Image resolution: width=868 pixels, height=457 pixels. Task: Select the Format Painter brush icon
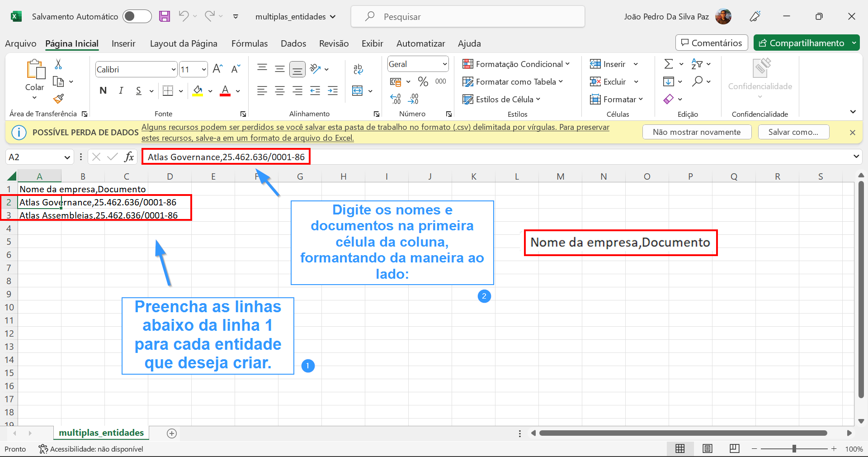[58, 99]
